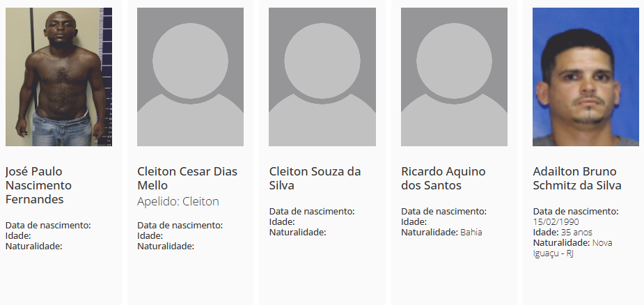Open the photo above Adailton Bruno Schmitz da Silva
The width and height of the screenshot is (644, 305).
pos(586,77)
